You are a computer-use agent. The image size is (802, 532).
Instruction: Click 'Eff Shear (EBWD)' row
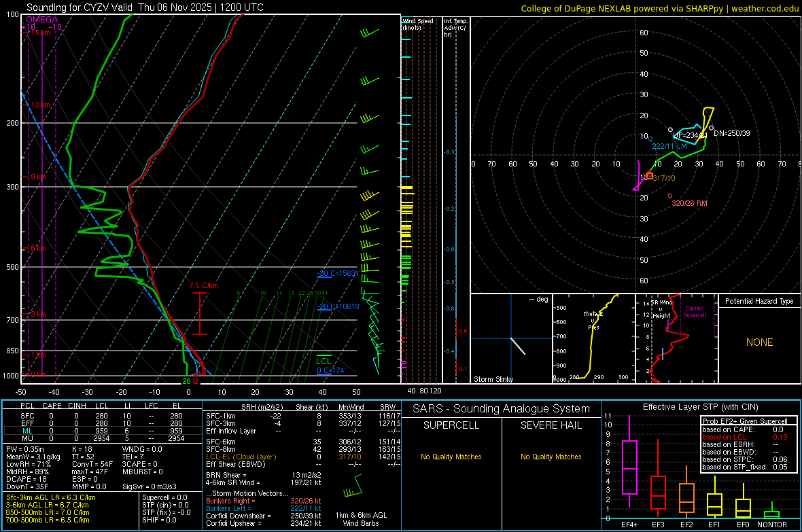coord(303,464)
